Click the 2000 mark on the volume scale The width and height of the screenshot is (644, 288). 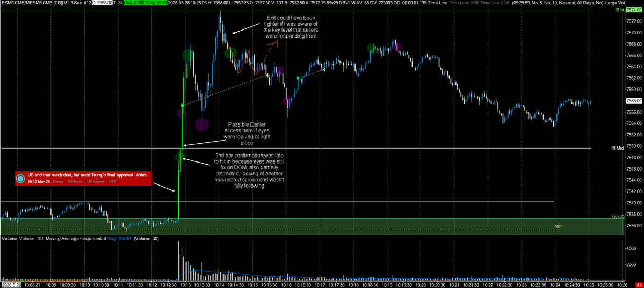(631, 264)
